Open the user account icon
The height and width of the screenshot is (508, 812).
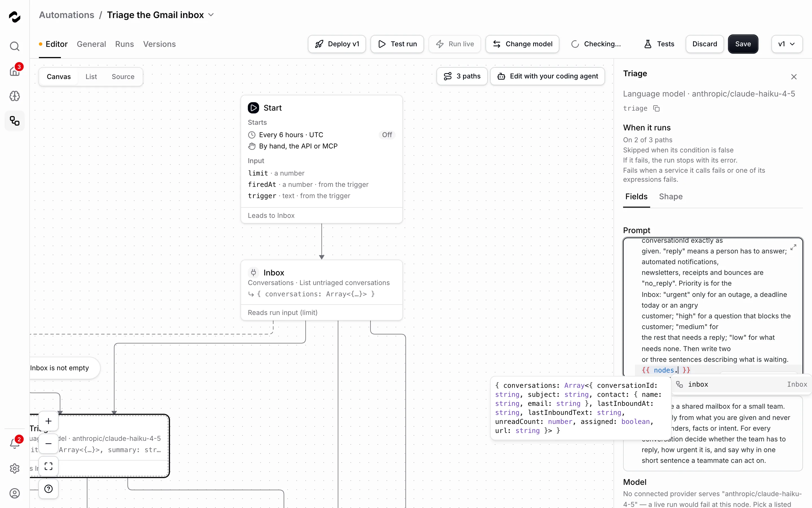14,493
